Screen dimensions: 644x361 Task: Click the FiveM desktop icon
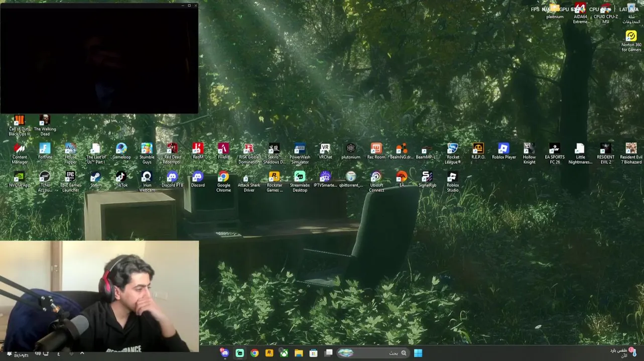pos(223,151)
